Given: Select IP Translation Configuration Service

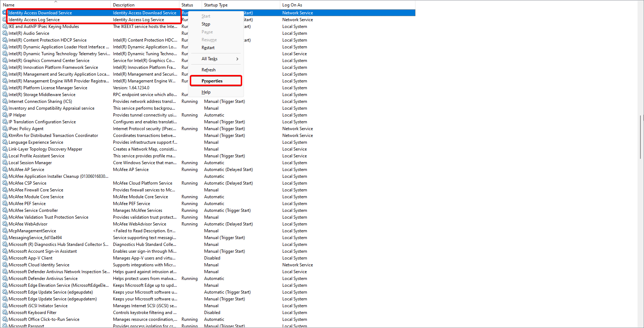Looking at the screenshot, I should pyautogui.click(x=42, y=122).
